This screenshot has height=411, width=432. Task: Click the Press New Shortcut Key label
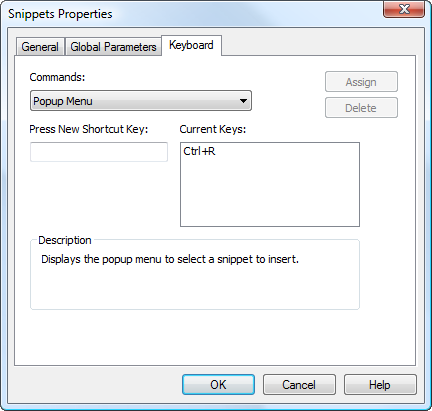point(89,129)
